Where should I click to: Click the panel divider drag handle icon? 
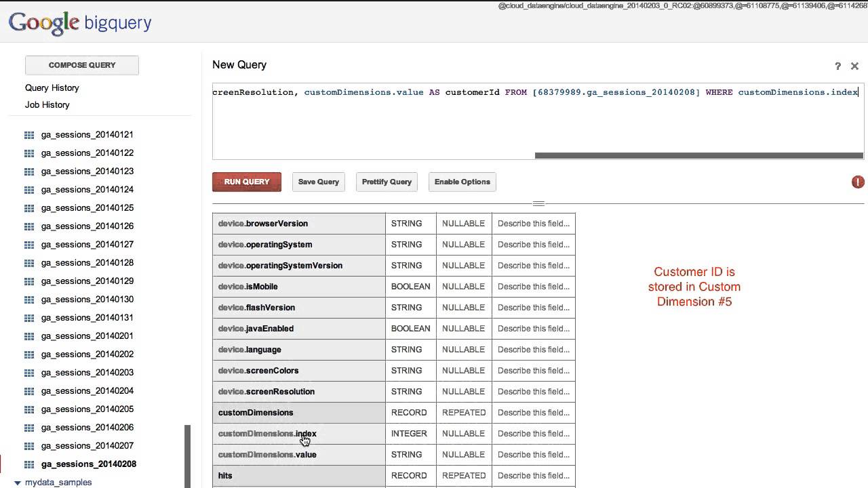(538, 203)
